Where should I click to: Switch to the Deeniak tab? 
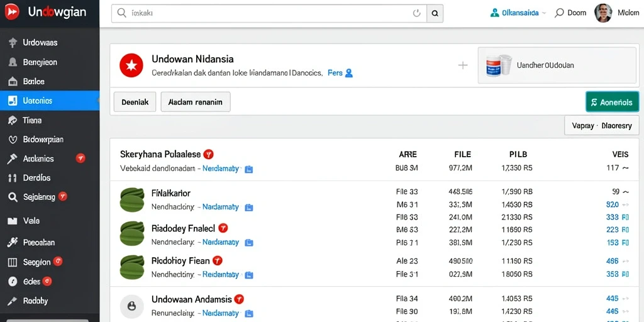135,102
